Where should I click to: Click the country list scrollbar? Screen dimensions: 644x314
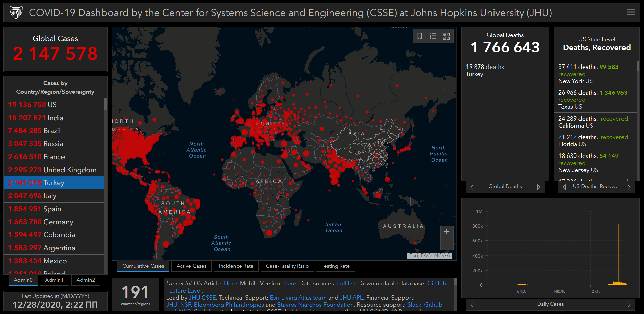point(105,104)
